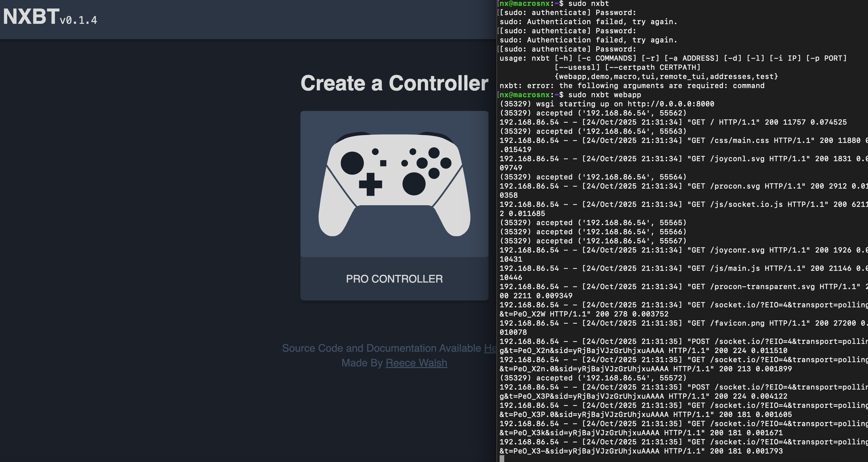Screen dimensions: 868x462
Task: Click the "usage: nxbt [-h]" line in terminal
Action: (673, 58)
